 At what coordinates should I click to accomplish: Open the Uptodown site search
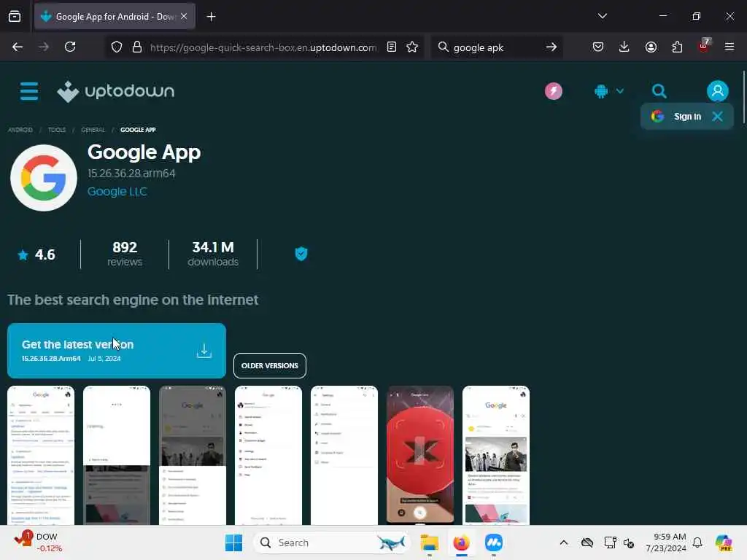(x=659, y=91)
